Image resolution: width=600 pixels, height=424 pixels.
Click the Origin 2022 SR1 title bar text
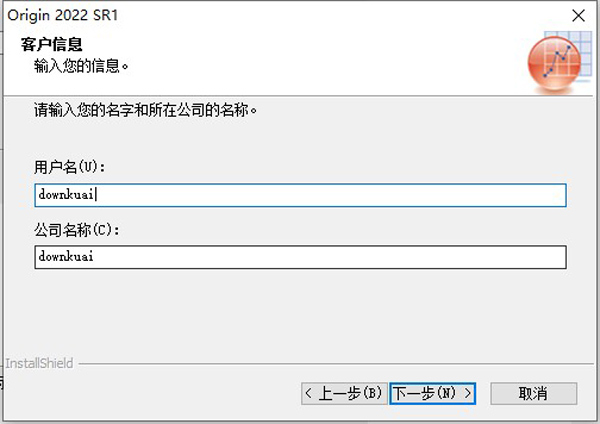tap(63, 15)
